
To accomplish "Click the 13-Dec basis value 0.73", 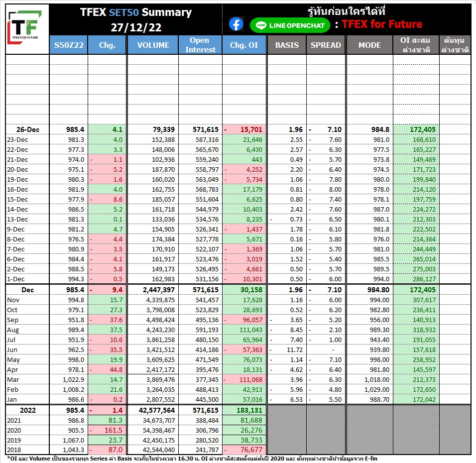I will pyautogui.click(x=296, y=220).
